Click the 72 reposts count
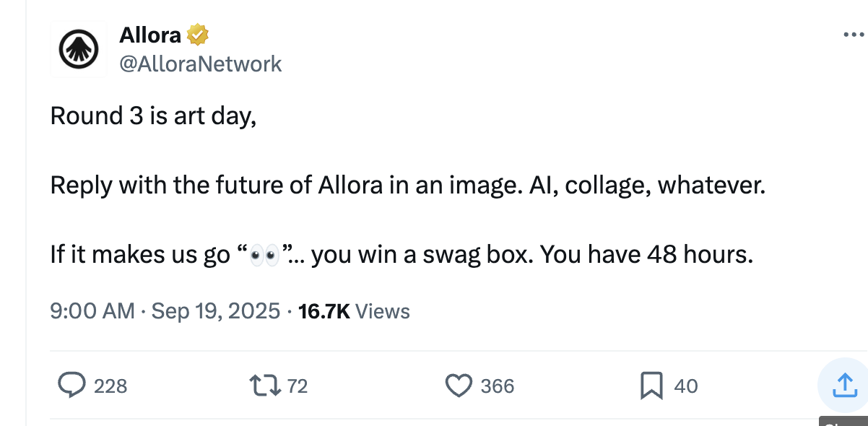 tap(298, 386)
